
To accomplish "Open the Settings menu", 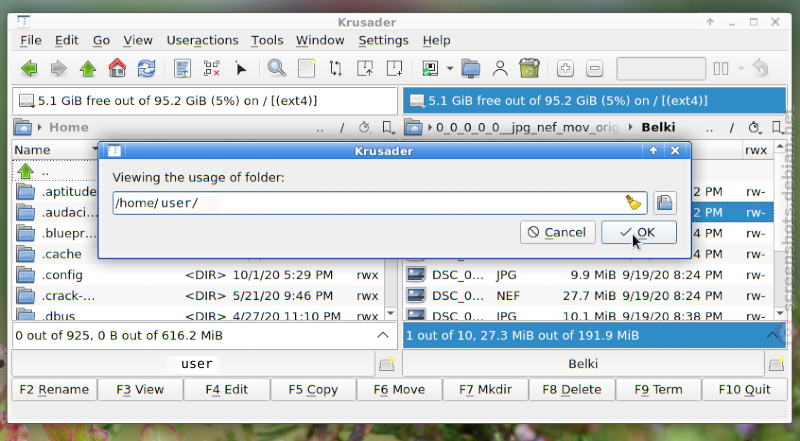I will coord(383,40).
